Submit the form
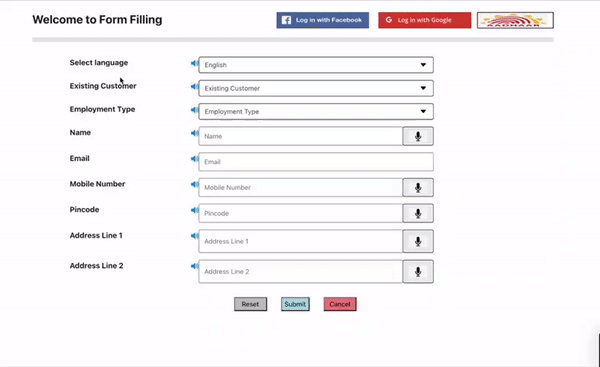 (295, 304)
